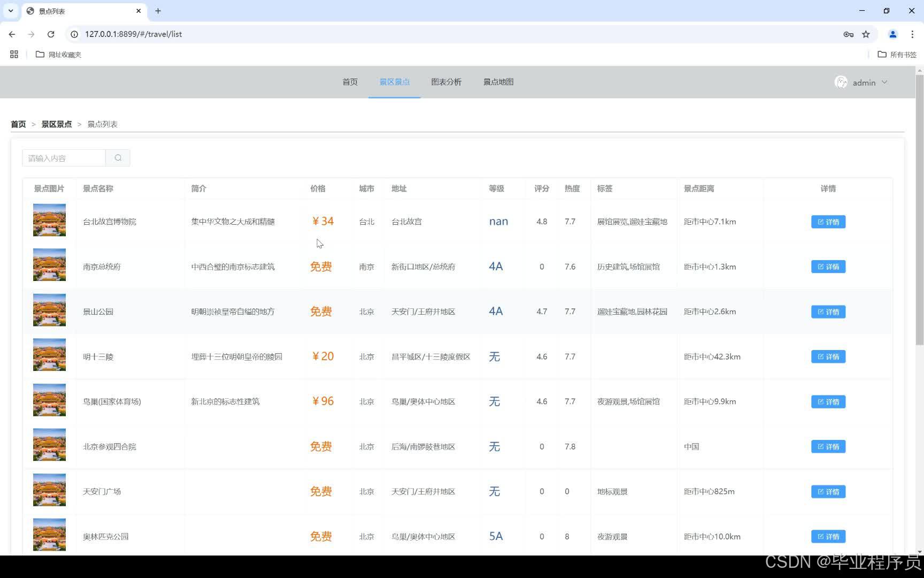Click the nan grade value

(498, 222)
